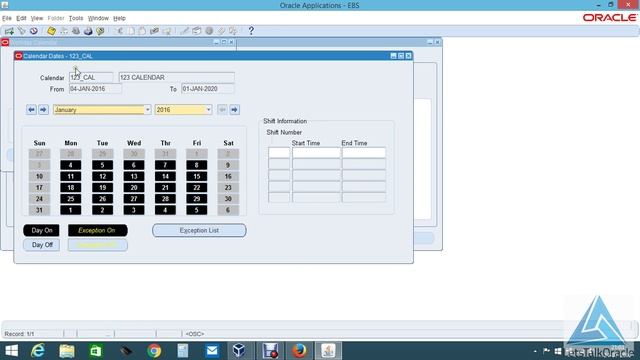This screenshot has width=640, height=360.
Task: Open the File menu
Action: click(x=7, y=18)
